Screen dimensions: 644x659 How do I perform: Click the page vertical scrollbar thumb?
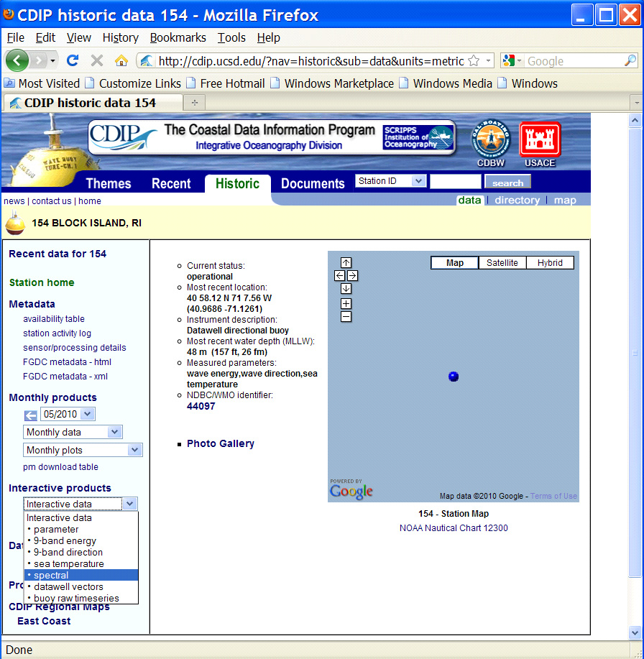click(x=635, y=353)
